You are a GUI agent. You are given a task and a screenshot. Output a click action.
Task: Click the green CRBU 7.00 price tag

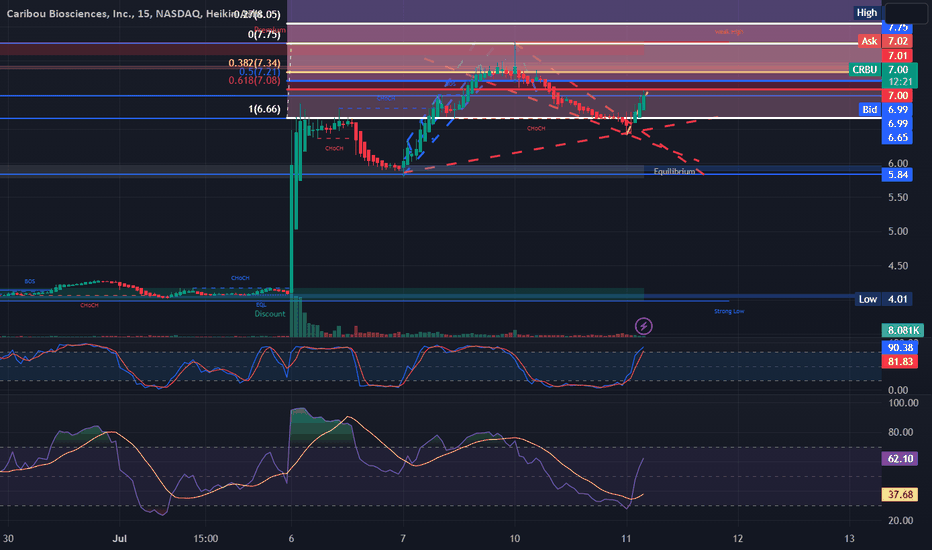click(881, 70)
